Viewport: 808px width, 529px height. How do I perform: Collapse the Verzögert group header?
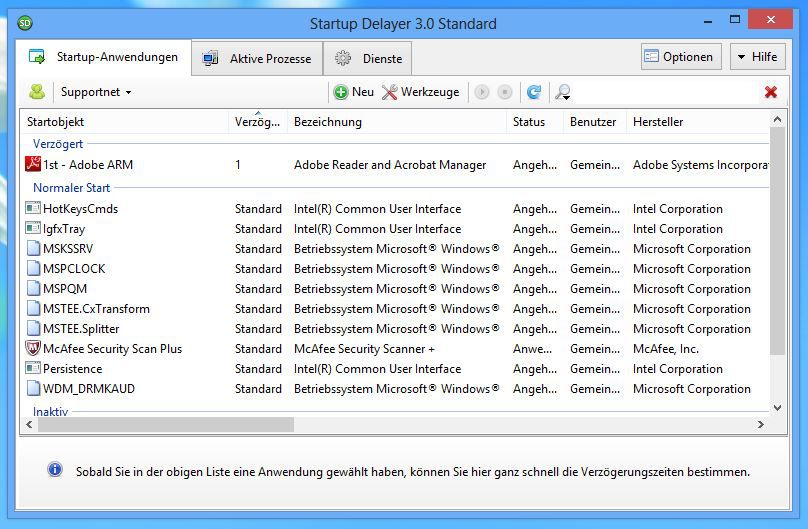coord(58,144)
